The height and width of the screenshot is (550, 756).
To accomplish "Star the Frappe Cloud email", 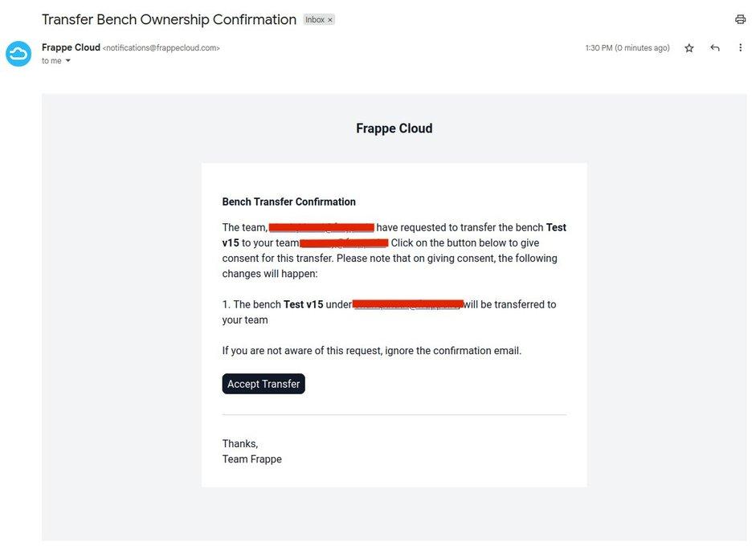I will coord(689,47).
